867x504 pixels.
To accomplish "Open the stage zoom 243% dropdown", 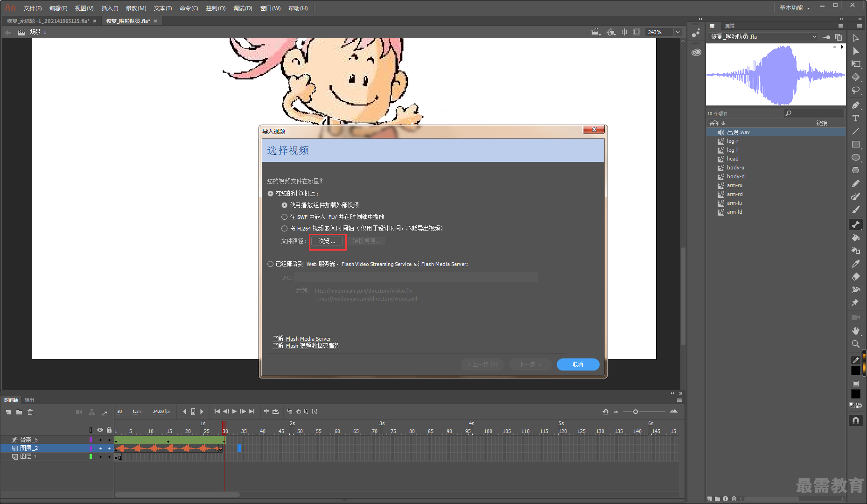I will coord(678,32).
